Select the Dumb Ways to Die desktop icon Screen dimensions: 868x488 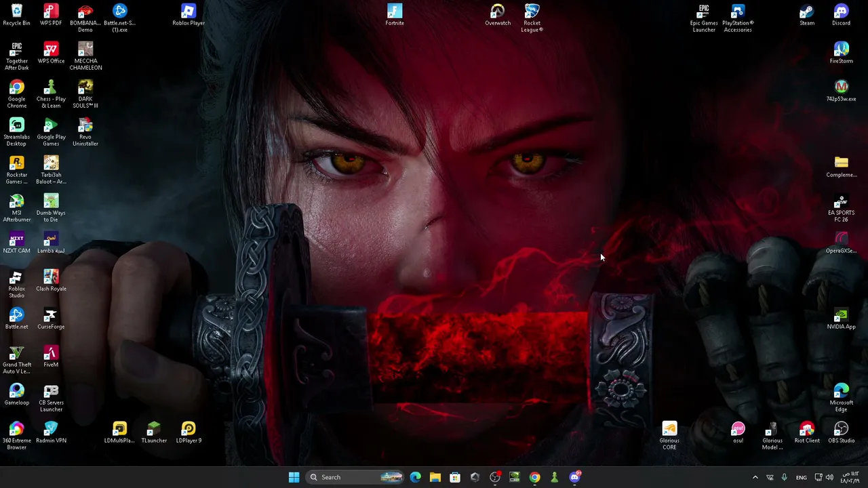click(x=51, y=208)
